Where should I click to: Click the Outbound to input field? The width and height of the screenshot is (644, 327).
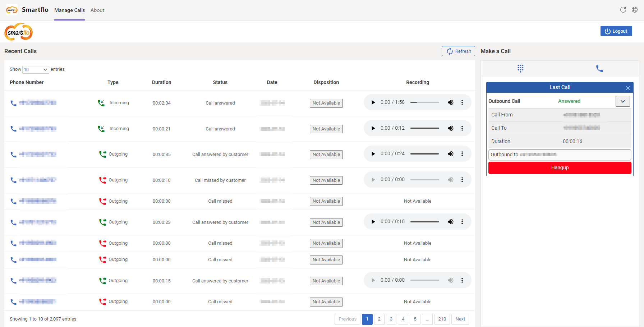[x=560, y=155]
